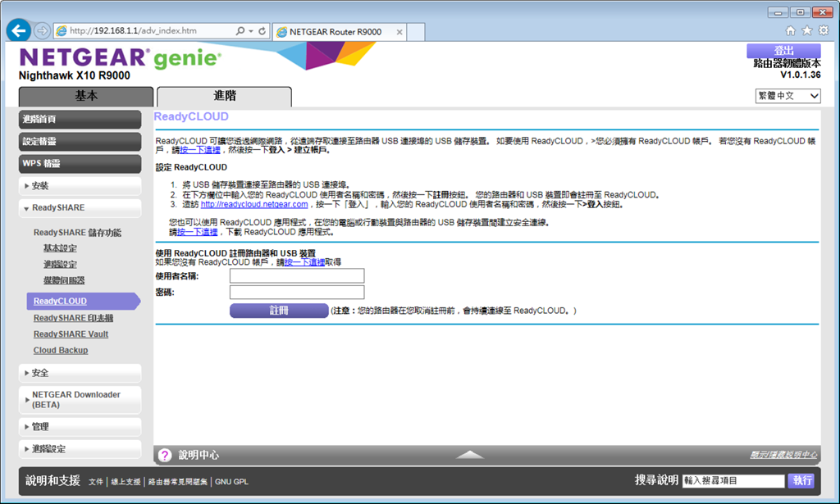This screenshot has width=840, height=504.
Task: Select ReadyCLOUD in sidebar
Action: point(83,302)
